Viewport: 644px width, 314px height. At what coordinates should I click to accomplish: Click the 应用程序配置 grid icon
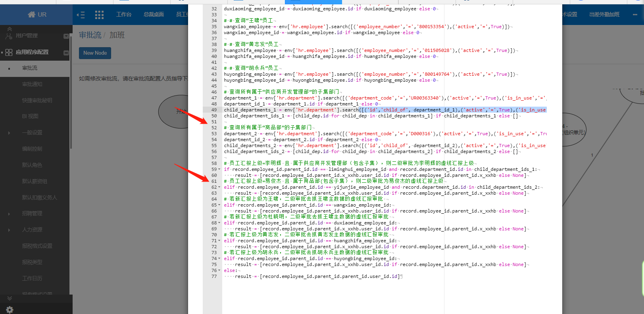[x=9, y=52]
